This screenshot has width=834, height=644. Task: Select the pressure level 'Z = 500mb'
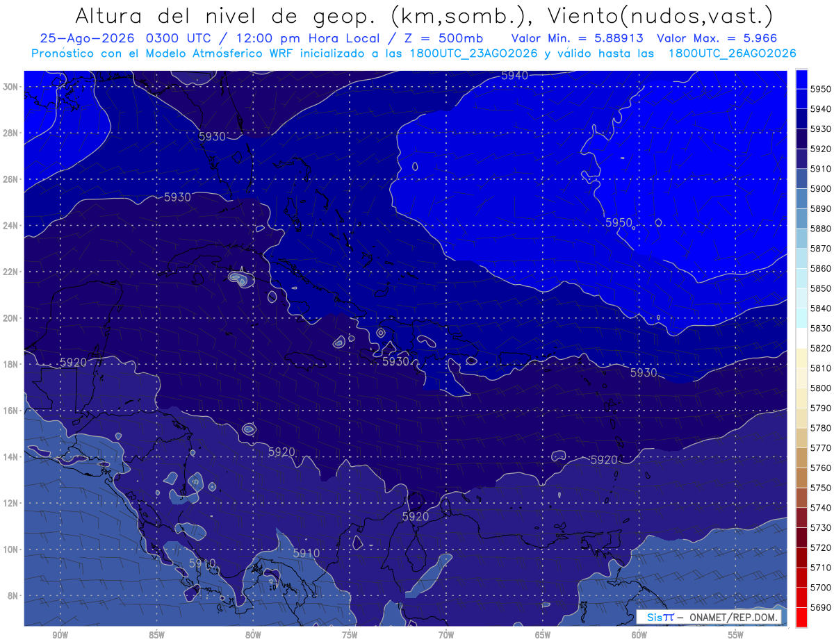[444, 38]
